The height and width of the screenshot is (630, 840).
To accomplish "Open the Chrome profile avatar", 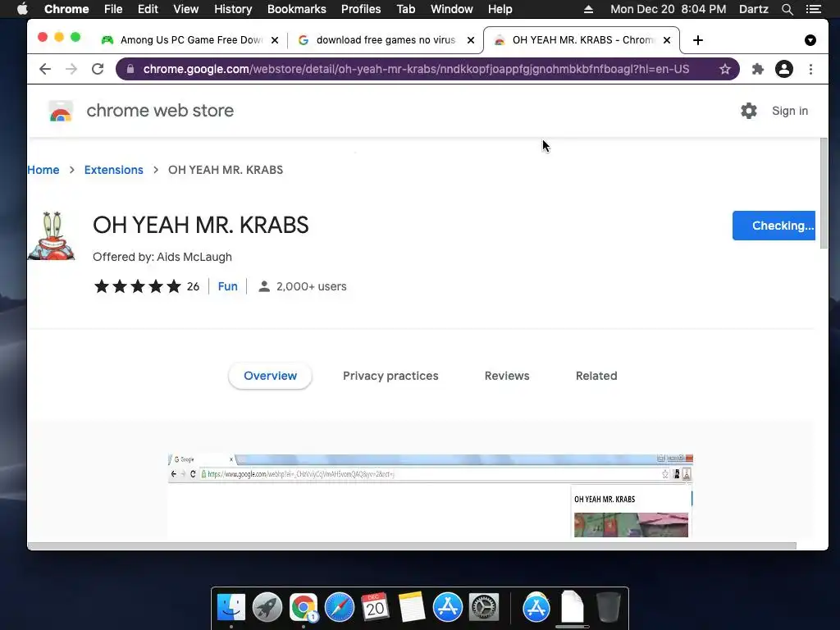I will point(783,69).
